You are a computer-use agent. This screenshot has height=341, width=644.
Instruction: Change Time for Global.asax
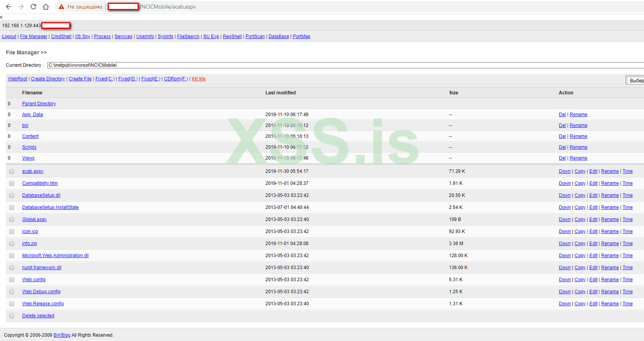coord(628,219)
